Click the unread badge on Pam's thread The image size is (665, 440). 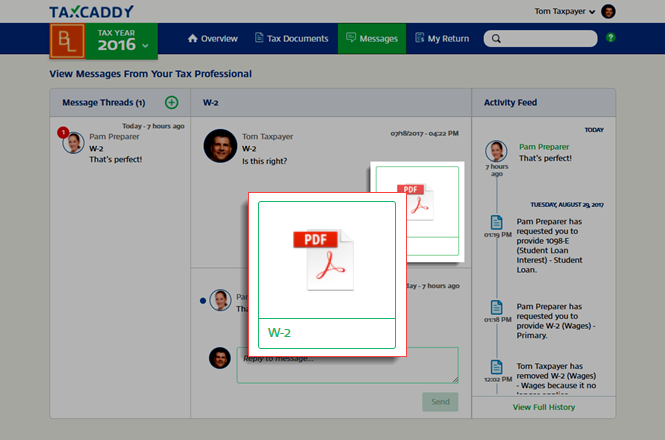pyautogui.click(x=63, y=132)
